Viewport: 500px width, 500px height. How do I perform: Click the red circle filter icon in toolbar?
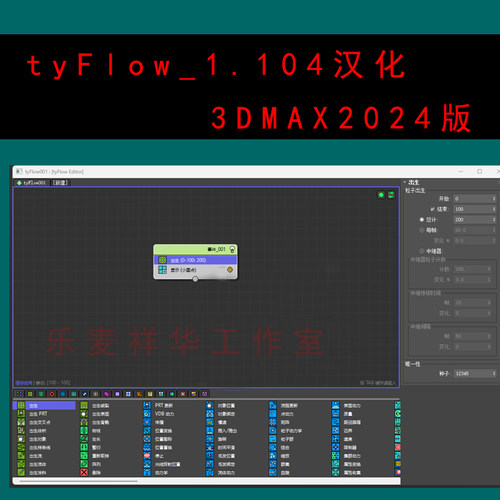[x=52, y=394]
